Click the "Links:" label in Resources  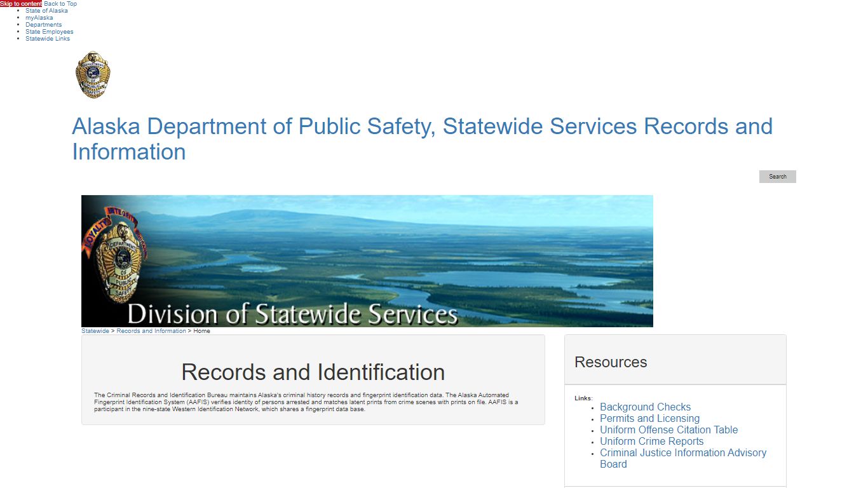tap(583, 398)
